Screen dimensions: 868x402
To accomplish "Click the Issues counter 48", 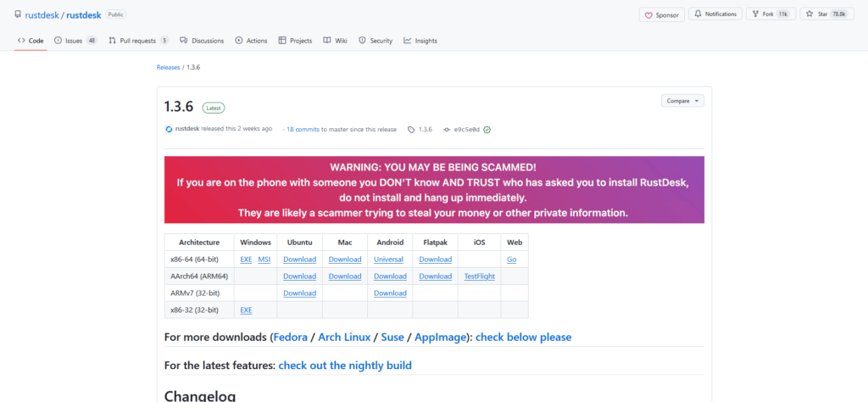I will tap(92, 41).
